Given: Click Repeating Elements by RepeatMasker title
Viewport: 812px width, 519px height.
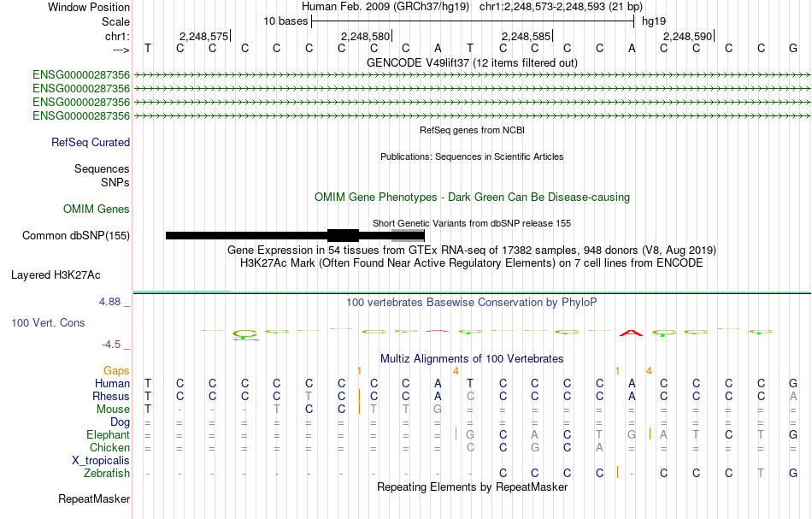Looking at the screenshot, I should coord(472,487).
